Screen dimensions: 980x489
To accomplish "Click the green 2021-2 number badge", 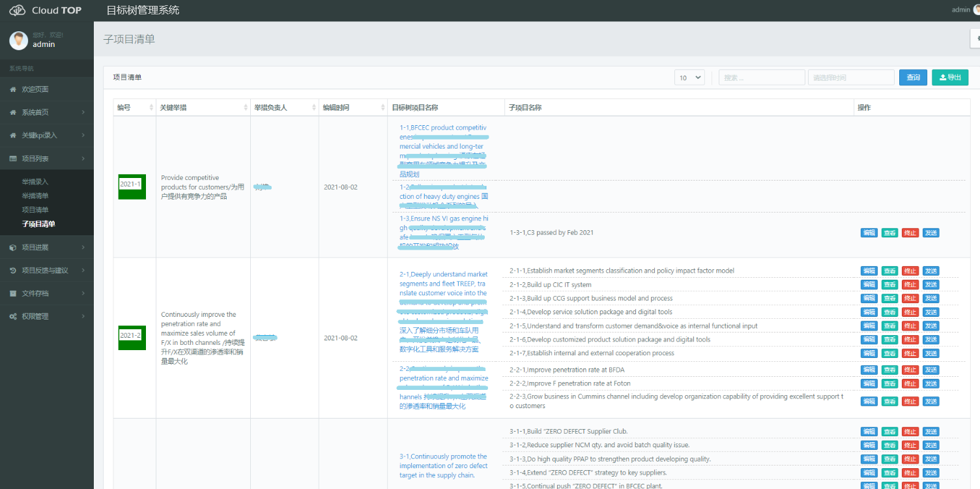I will pyautogui.click(x=132, y=338).
